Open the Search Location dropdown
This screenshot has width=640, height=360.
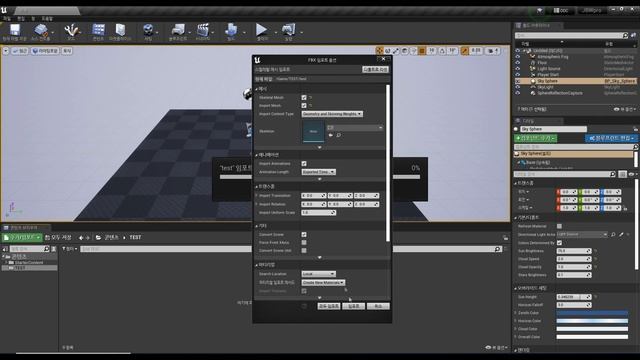(x=318, y=274)
